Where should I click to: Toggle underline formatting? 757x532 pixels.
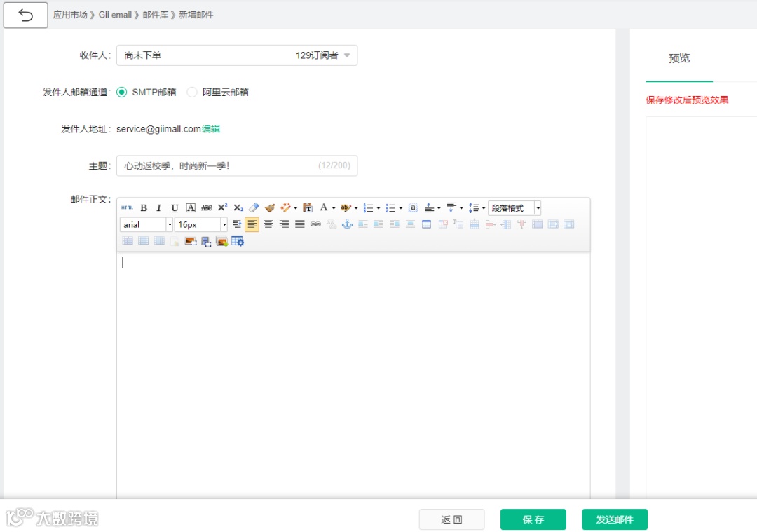click(174, 207)
